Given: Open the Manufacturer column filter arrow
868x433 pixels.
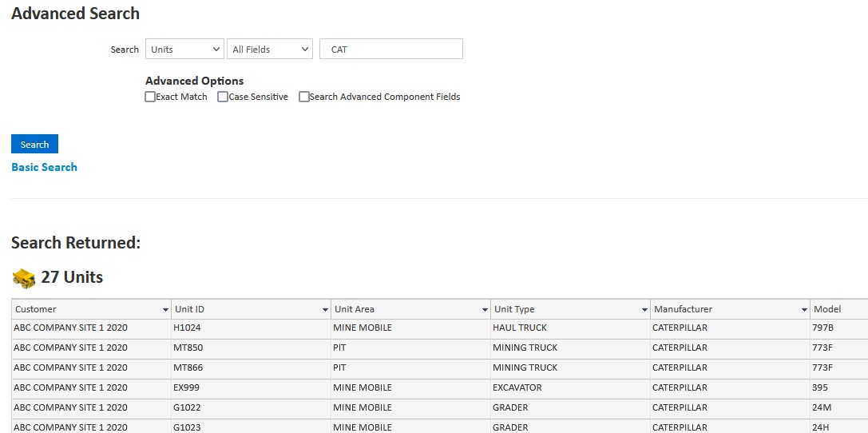Looking at the screenshot, I should pyautogui.click(x=804, y=310).
